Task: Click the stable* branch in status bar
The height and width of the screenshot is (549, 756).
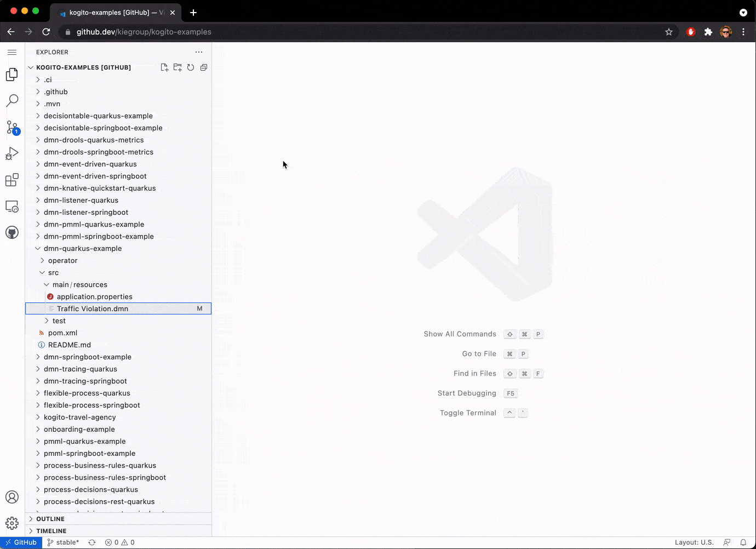Action: [x=64, y=542]
